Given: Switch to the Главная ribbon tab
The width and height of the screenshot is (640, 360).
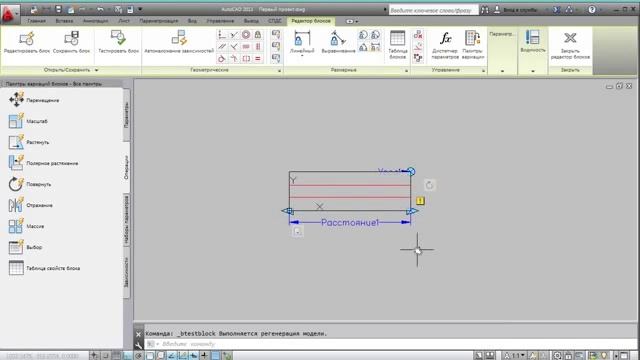Looking at the screenshot, I should (36, 21).
